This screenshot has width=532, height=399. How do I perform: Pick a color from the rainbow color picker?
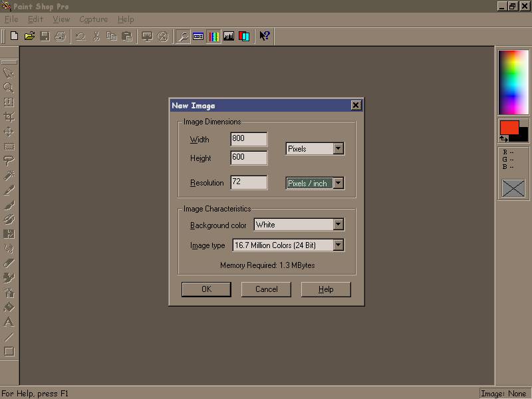(x=513, y=82)
